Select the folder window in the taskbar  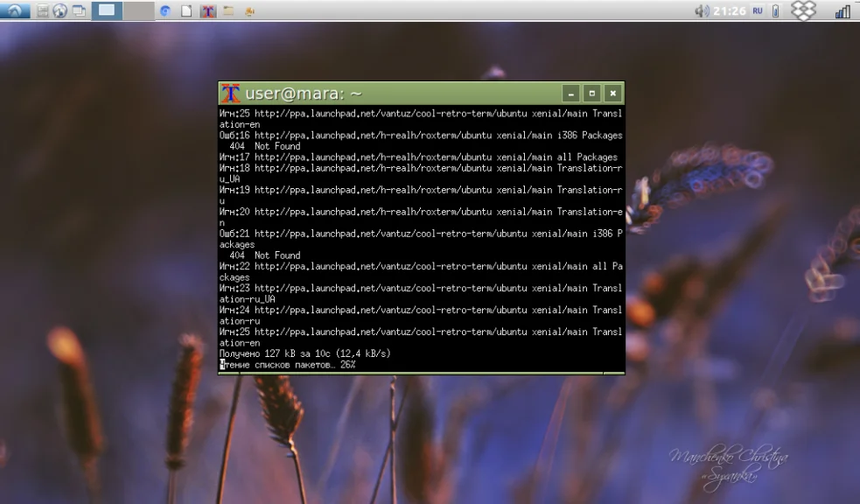[x=228, y=11]
